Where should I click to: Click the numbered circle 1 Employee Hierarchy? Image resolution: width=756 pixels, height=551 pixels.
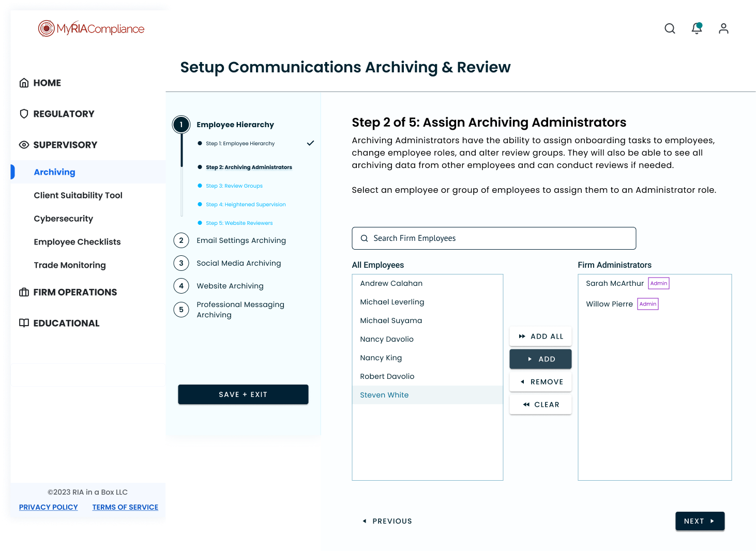click(x=181, y=125)
